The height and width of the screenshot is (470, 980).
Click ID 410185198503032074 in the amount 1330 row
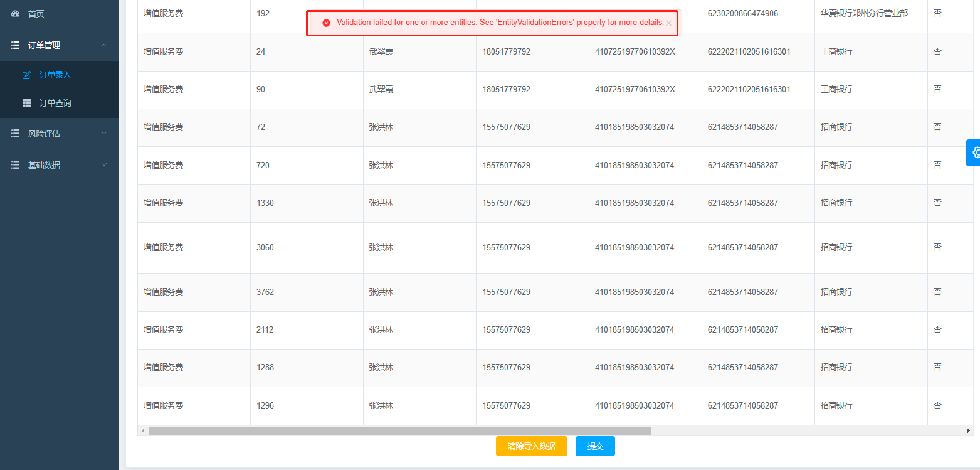pyautogui.click(x=635, y=203)
